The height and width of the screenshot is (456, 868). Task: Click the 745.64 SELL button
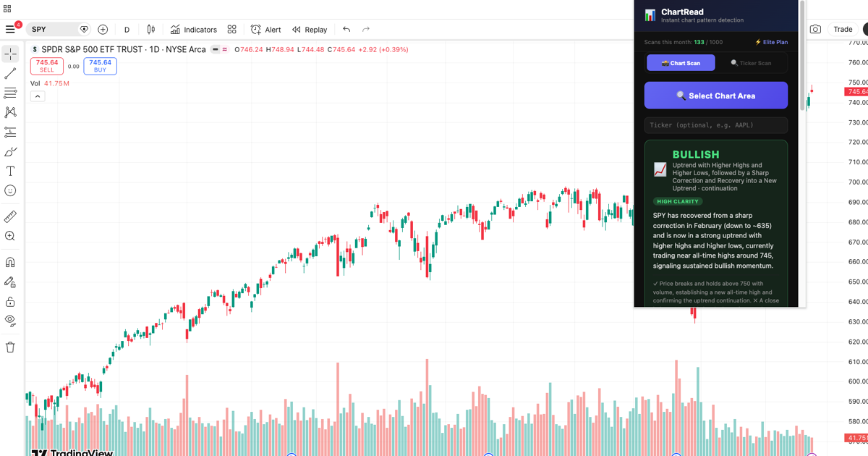[47, 66]
